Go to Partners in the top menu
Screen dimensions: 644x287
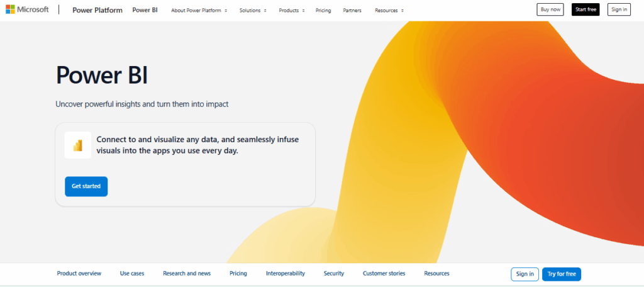click(352, 11)
